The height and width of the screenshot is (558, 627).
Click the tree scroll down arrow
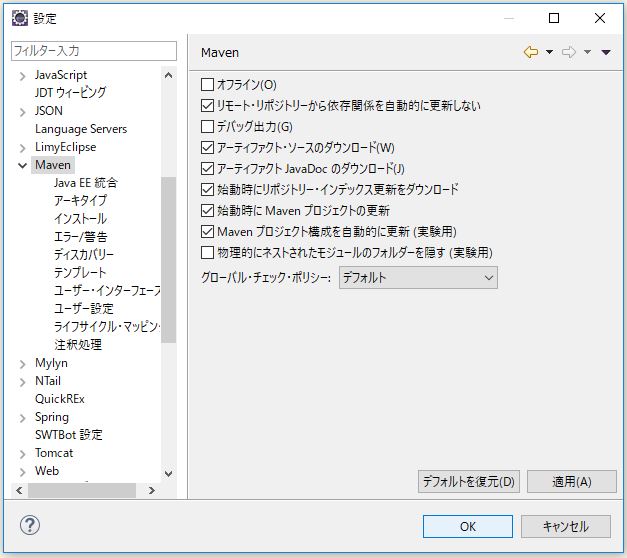168,474
